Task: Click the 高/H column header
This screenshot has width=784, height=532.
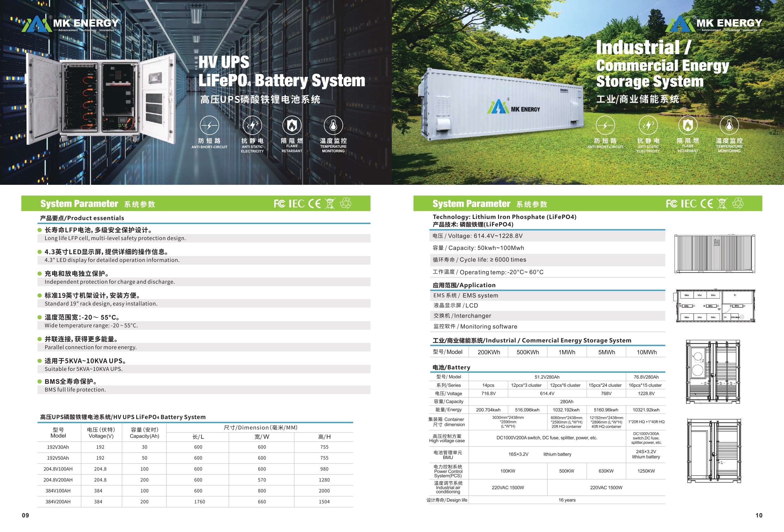Action: (324, 437)
